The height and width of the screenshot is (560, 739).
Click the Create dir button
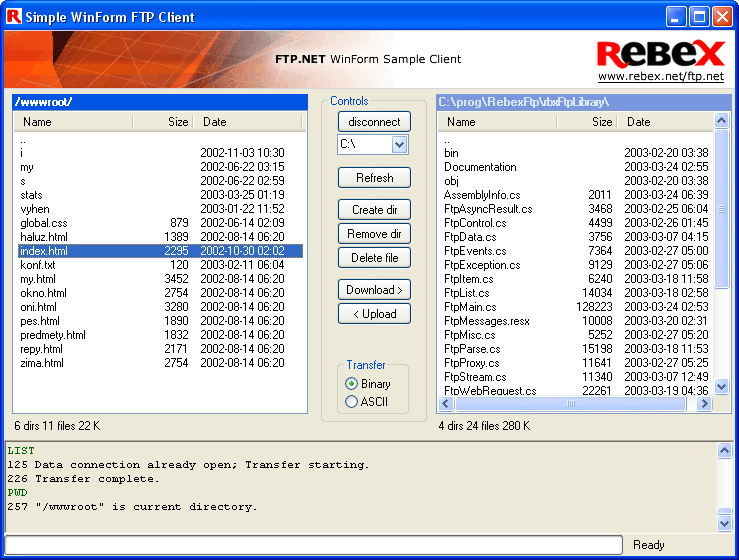(x=374, y=210)
